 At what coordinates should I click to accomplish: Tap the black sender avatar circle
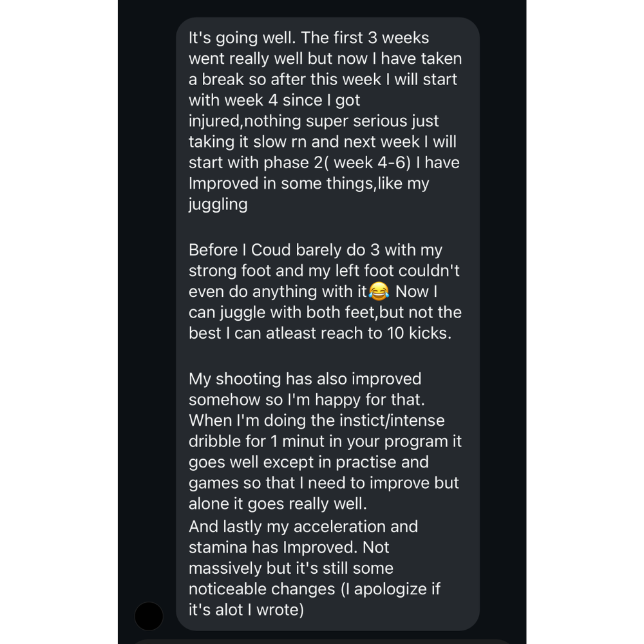(x=149, y=616)
